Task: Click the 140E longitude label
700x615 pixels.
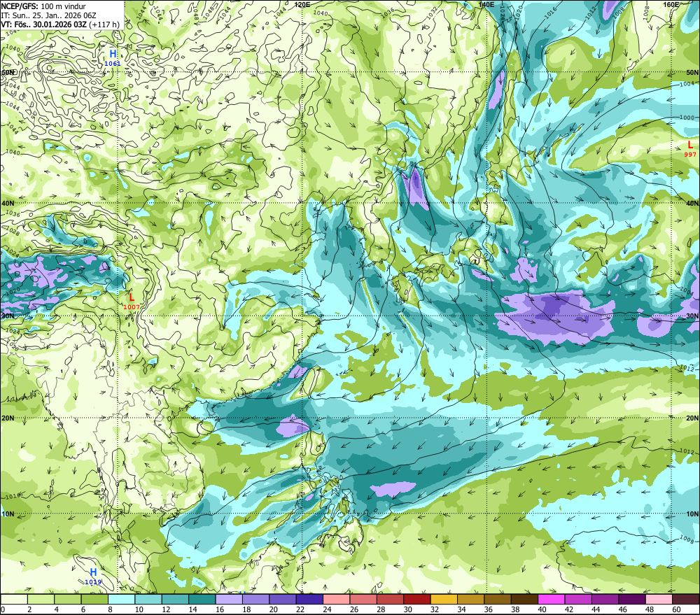Action: 486,4
